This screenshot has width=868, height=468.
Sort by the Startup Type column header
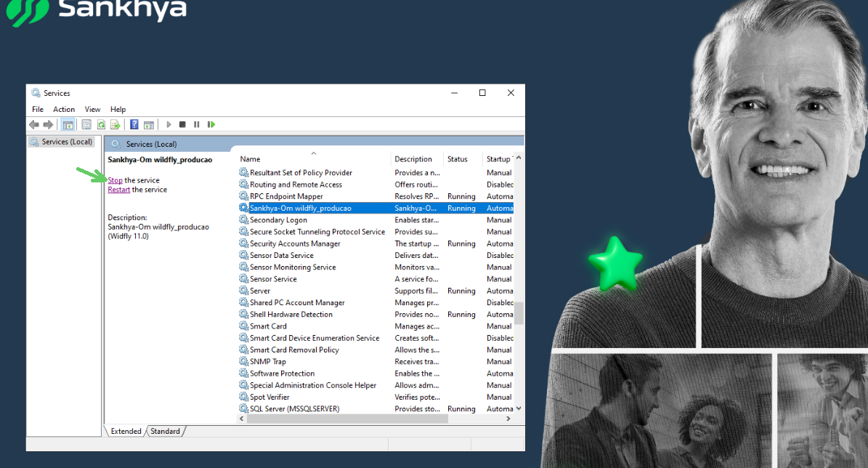click(x=499, y=159)
